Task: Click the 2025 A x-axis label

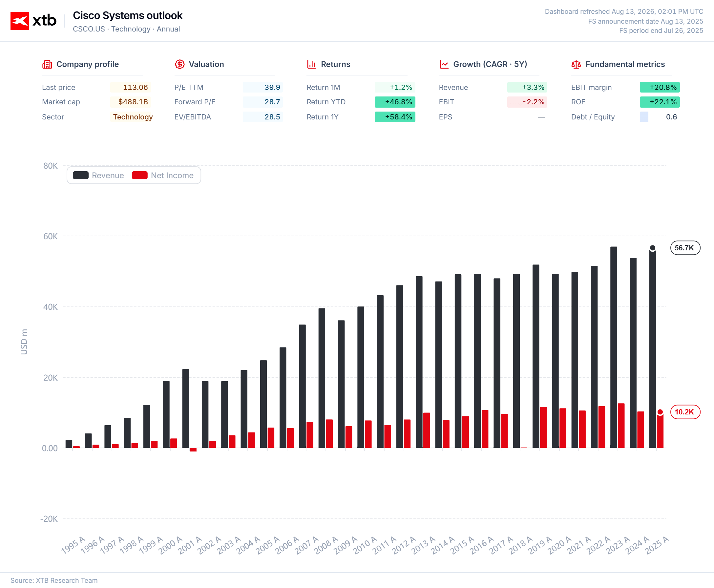Action: click(x=657, y=545)
